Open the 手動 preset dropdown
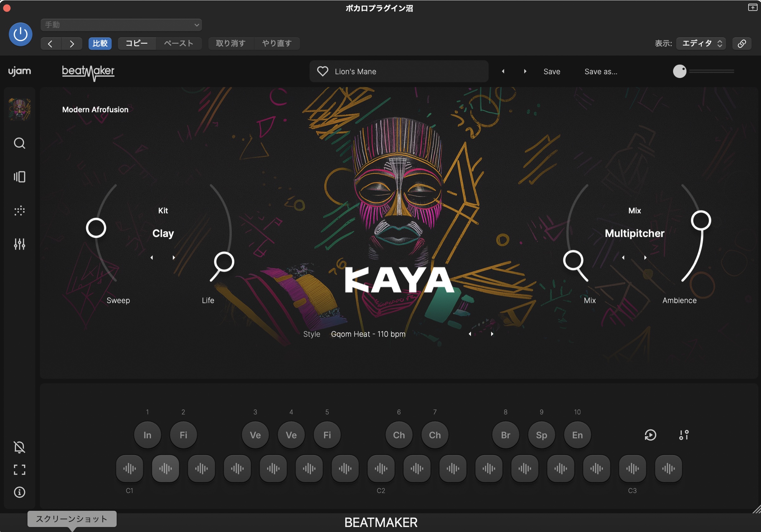This screenshot has height=532, width=761. pyautogui.click(x=121, y=25)
